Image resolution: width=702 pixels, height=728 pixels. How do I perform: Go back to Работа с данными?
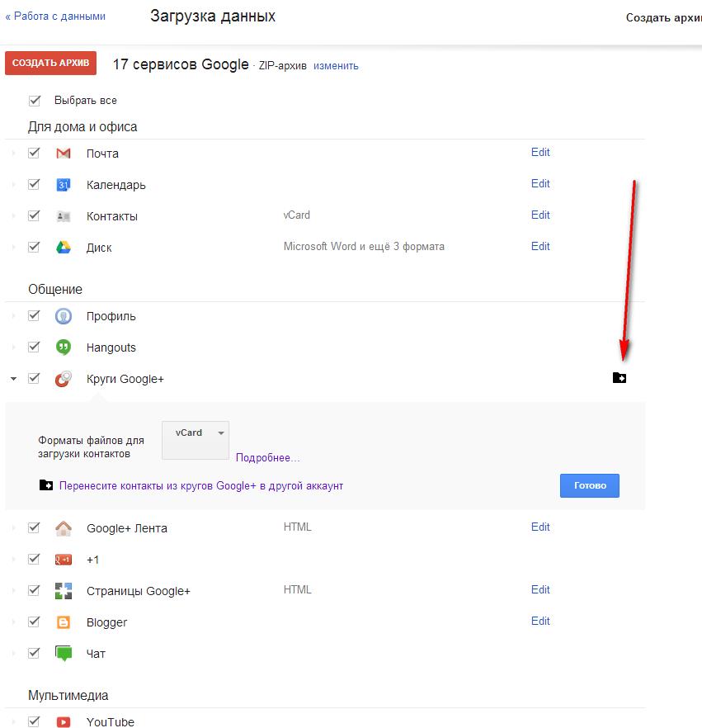click(55, 16)
